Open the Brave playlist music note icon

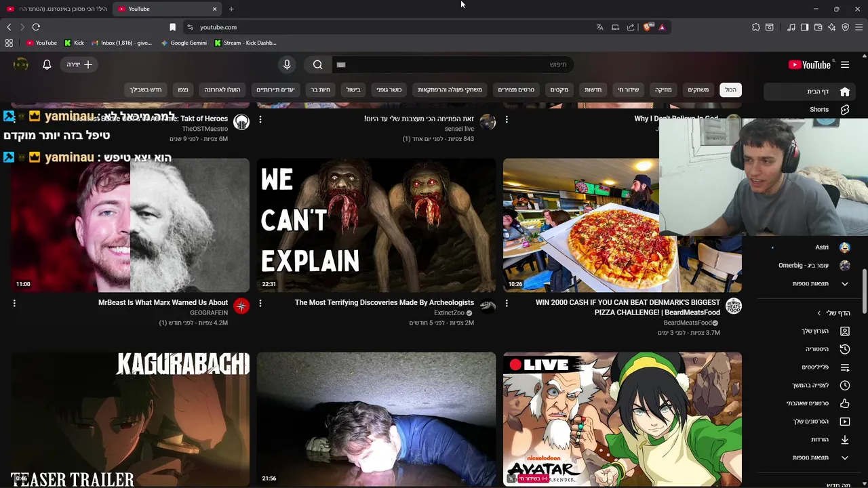(x=791, y=27)
